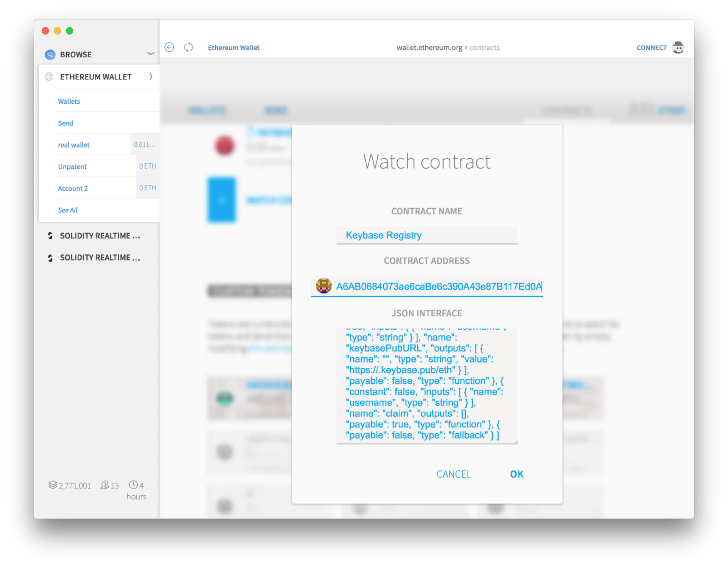Viewport: 728px width, 567px height.
Task: Click the back arrow navigation icon
Action: (169, 47)
